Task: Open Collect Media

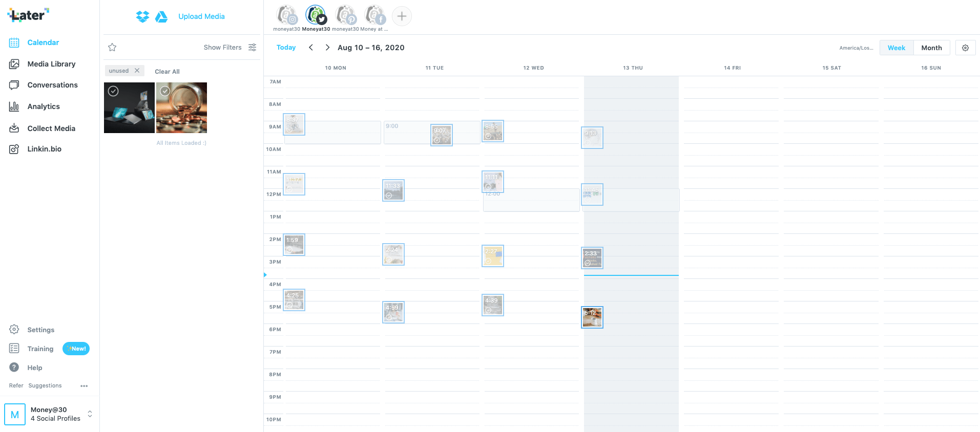Action: (x=51, y=128)
